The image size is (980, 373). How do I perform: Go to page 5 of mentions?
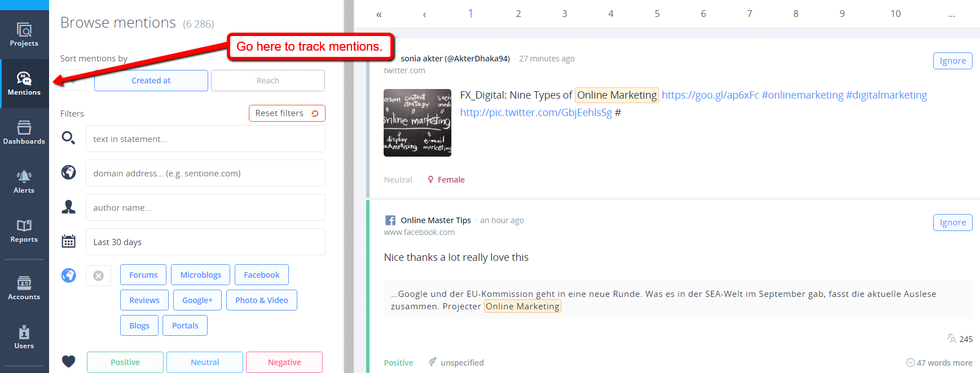click(657, 14)
